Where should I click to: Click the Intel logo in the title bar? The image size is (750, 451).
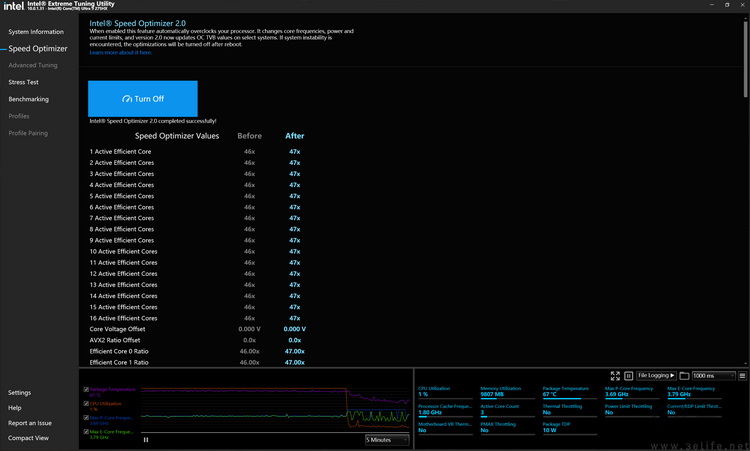click(x=13, y=6)
